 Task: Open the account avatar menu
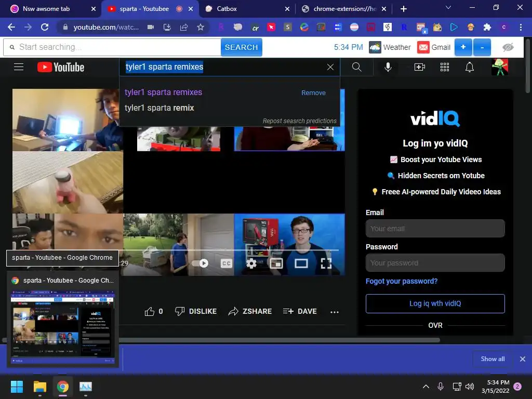500,67
